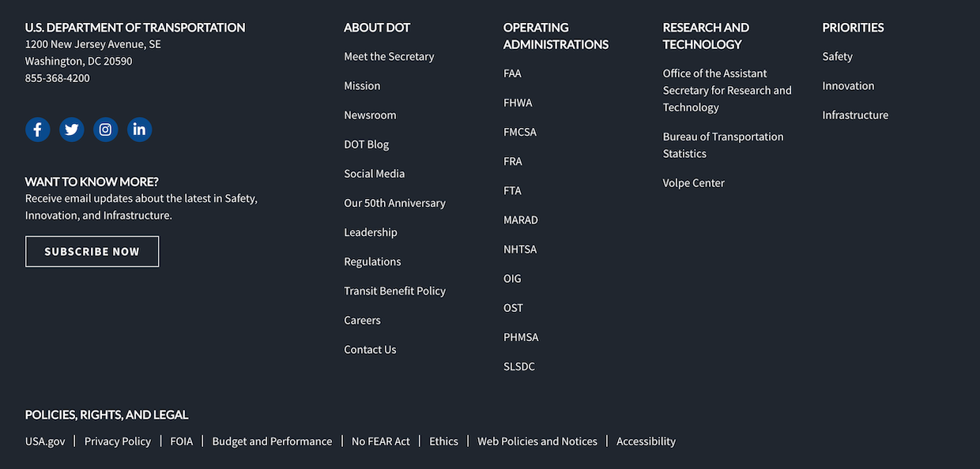Open the DOT Blog link
Image resolution: width=980 pixels, height=469 pixels.
point(366,144)
